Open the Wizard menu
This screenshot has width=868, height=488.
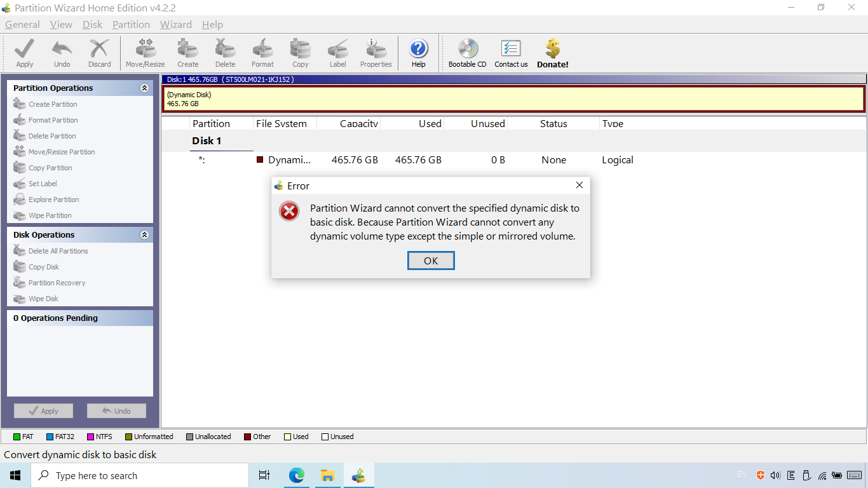tap(175, 25)
